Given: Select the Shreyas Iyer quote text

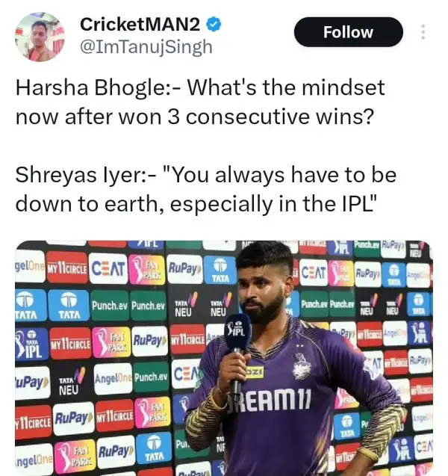Looking at the screenshot, I should tap(205, 189).
